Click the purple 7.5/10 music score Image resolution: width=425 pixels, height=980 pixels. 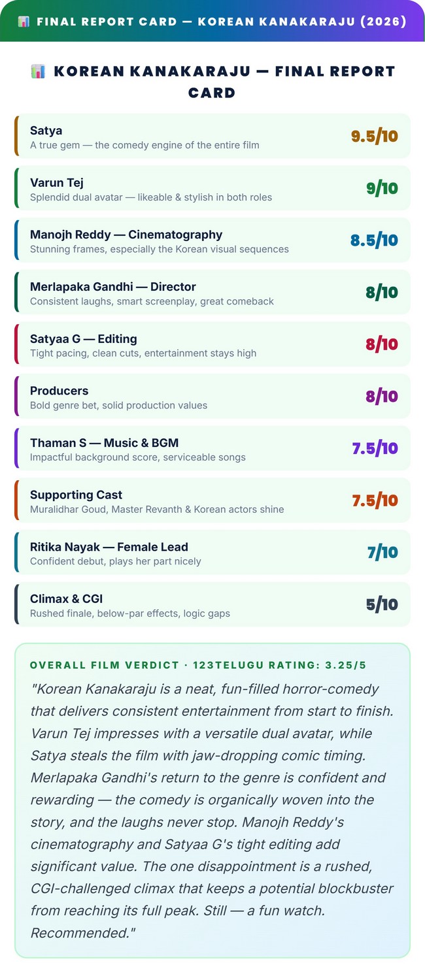coord(375,449)
